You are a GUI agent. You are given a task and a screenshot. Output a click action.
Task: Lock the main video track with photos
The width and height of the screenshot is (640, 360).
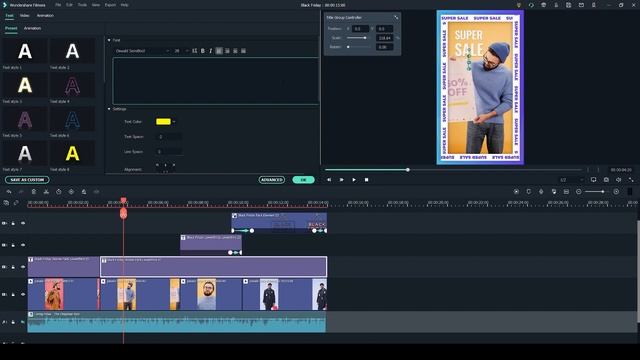tap(13, 294)
